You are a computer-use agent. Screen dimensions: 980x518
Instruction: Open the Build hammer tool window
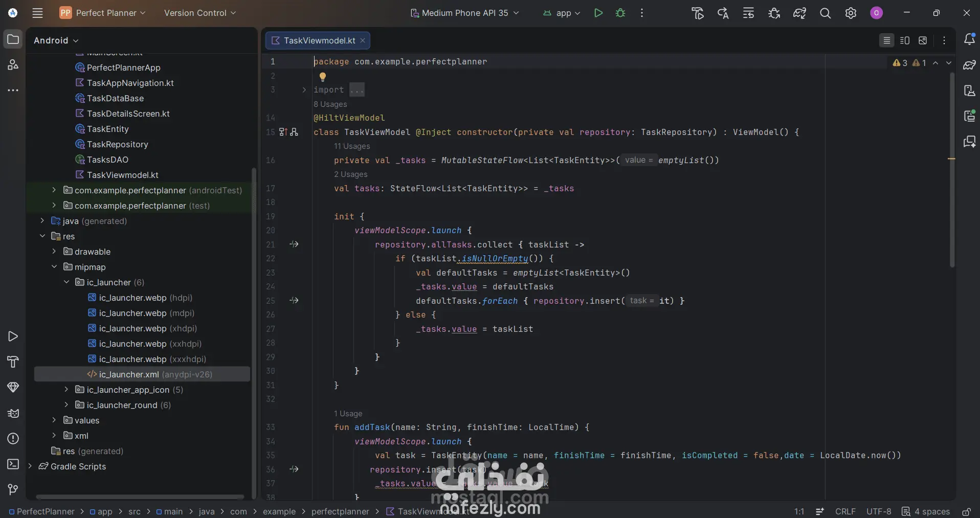[13, 362]
